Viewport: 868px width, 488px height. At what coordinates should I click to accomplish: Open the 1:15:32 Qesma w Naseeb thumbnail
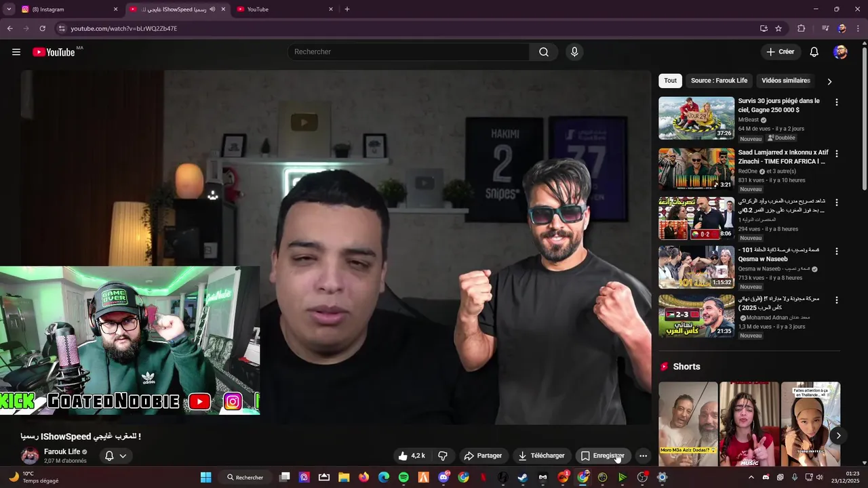696,267
